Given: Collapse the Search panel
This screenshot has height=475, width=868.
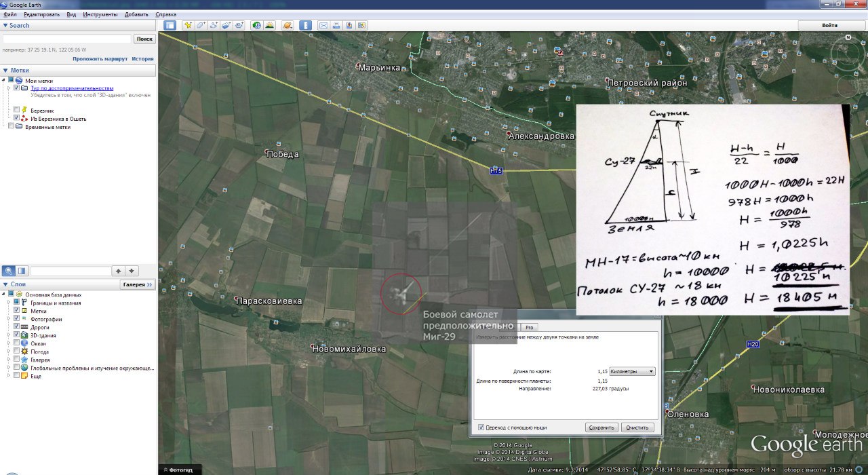Looking at the screenshot, I should (x=5, y=26).
